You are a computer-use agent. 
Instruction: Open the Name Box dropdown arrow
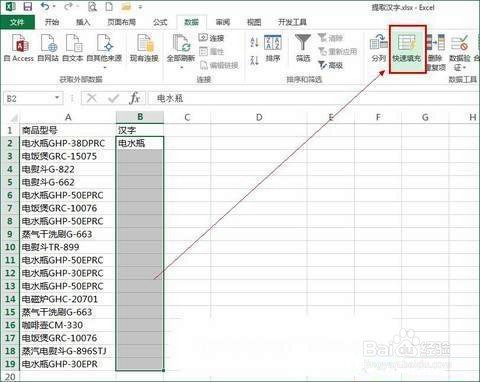click(57, 98)
